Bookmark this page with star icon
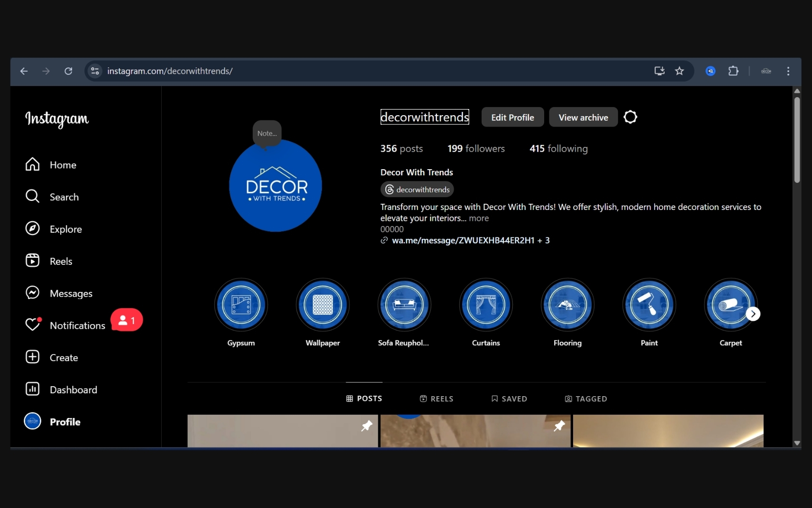Screen dimensions: 812x508 679,71
